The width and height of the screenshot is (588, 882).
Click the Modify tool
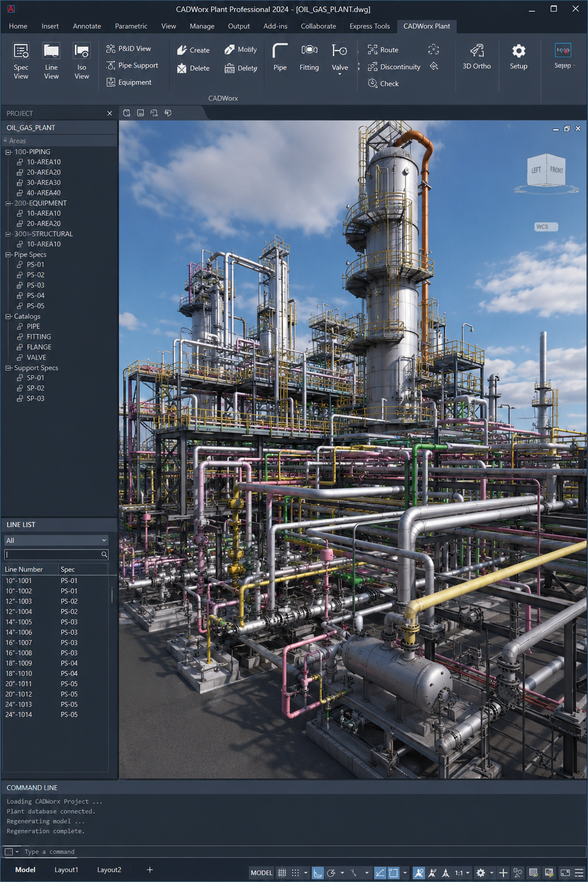[x=241, y=49]
